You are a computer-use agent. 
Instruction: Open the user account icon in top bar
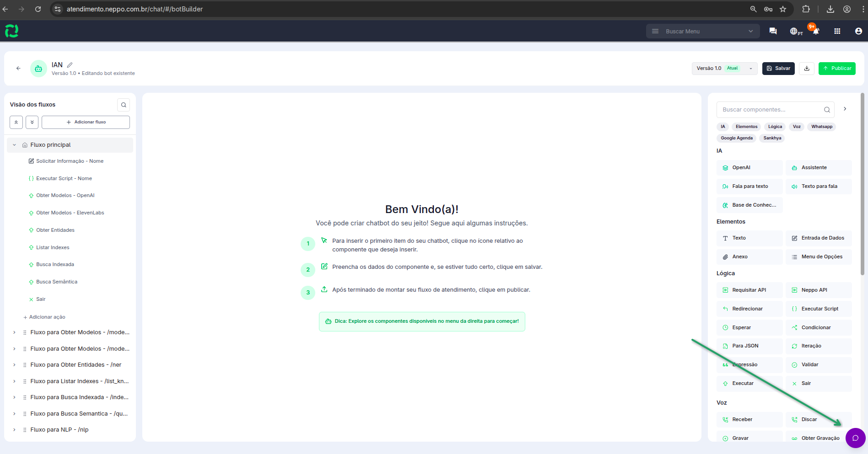pos(858,31)
